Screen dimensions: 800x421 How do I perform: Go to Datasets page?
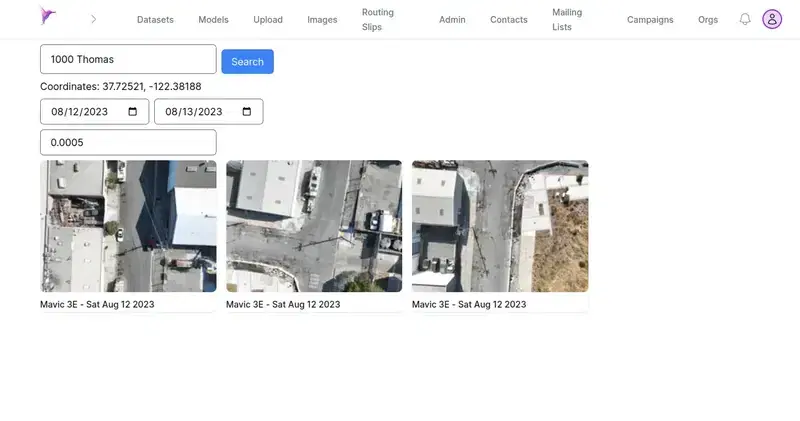pos(155,20)
